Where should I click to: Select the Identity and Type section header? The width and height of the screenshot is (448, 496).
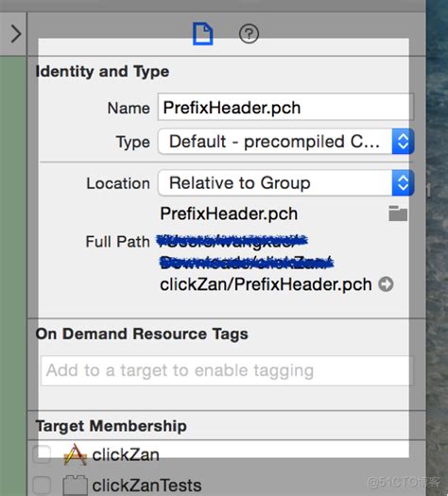(102, 72)
